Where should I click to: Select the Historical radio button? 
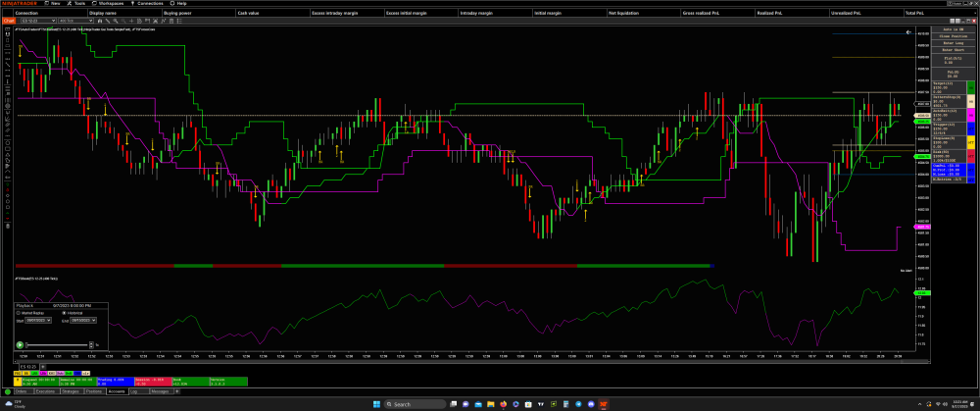[x=63, y=313]
